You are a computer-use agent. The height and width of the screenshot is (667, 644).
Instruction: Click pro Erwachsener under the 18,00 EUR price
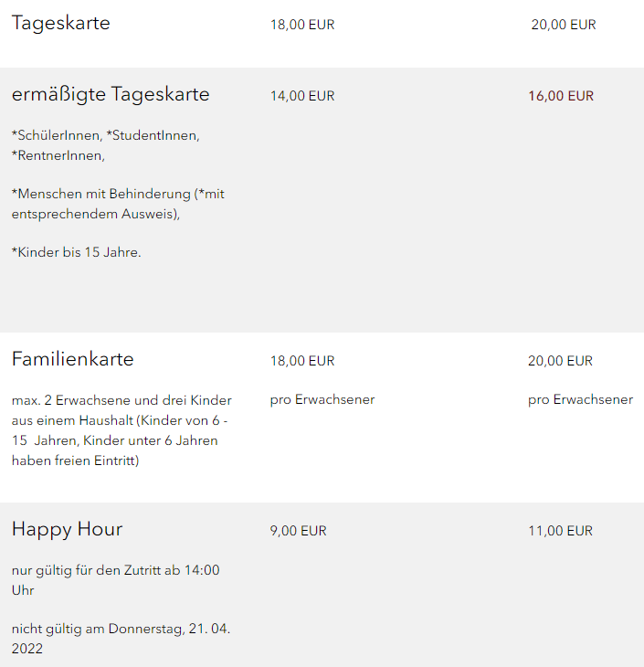[x=322, y=399]
